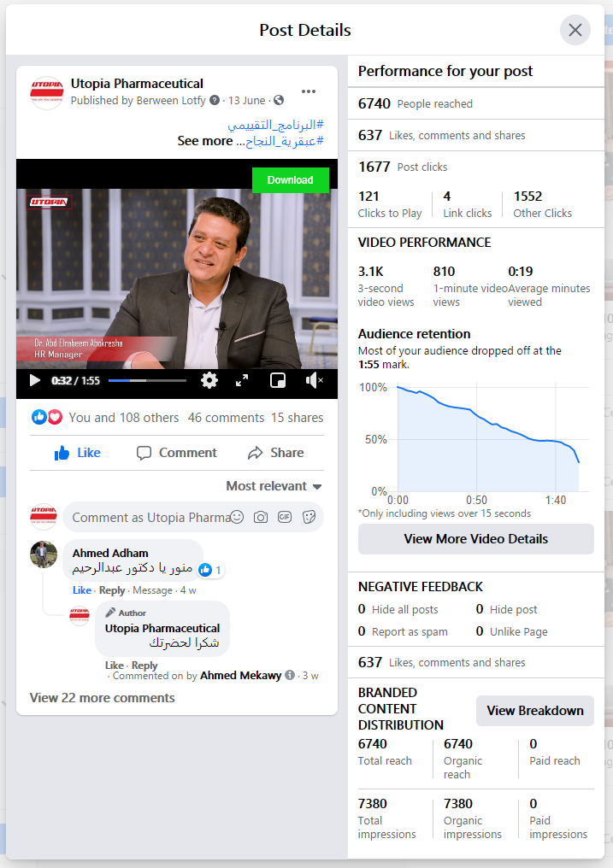Image resolution: width=613 pixels, height=868 pixels.
Task: Click the 3.1K 3-second video views stat
Action: [386, 286]
